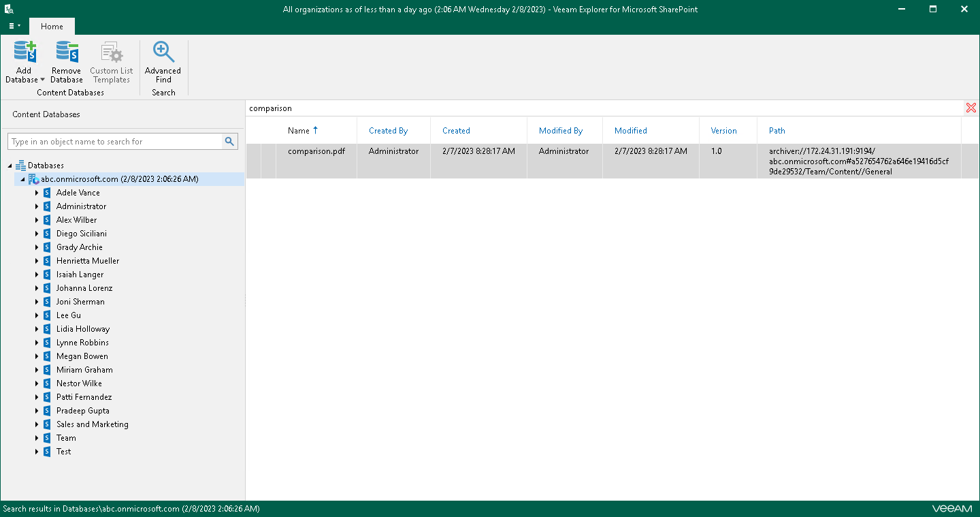980x517 pixels.
Task: Select Pradeep Gupta in the tree
Action: click(83, 411)
